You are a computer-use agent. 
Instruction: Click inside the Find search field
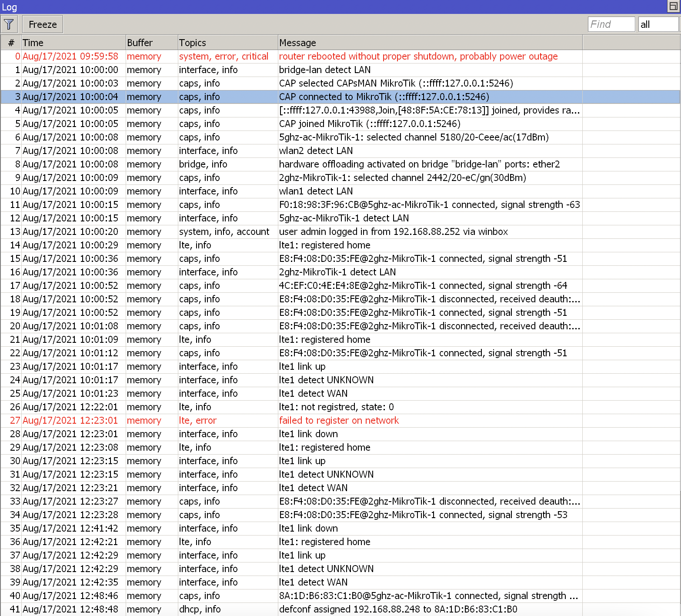(611, 24)
